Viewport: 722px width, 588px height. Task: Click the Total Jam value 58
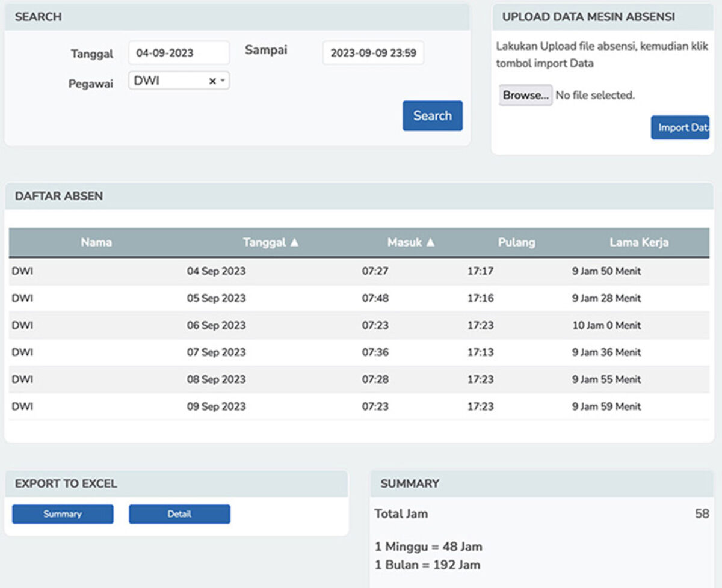702,514
